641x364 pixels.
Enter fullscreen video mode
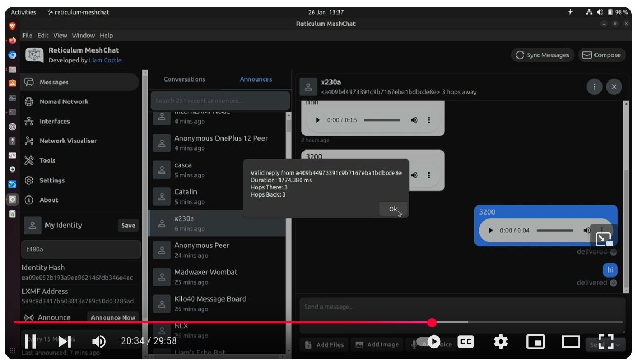tap(606, 342)
